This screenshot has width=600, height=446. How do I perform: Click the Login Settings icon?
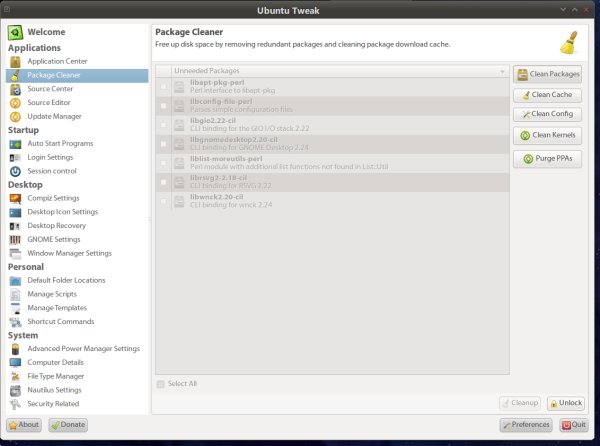(x=15, y=158)
